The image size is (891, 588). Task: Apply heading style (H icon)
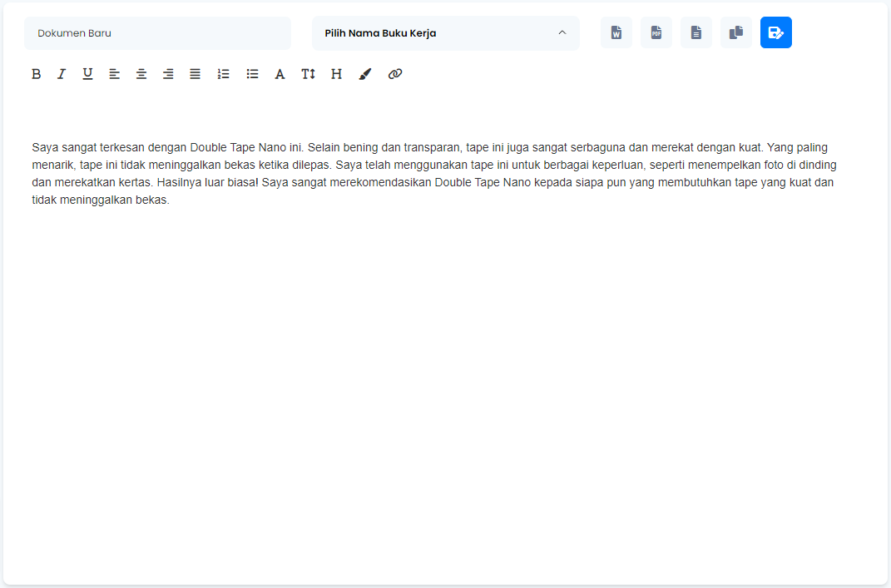point(336,74)
